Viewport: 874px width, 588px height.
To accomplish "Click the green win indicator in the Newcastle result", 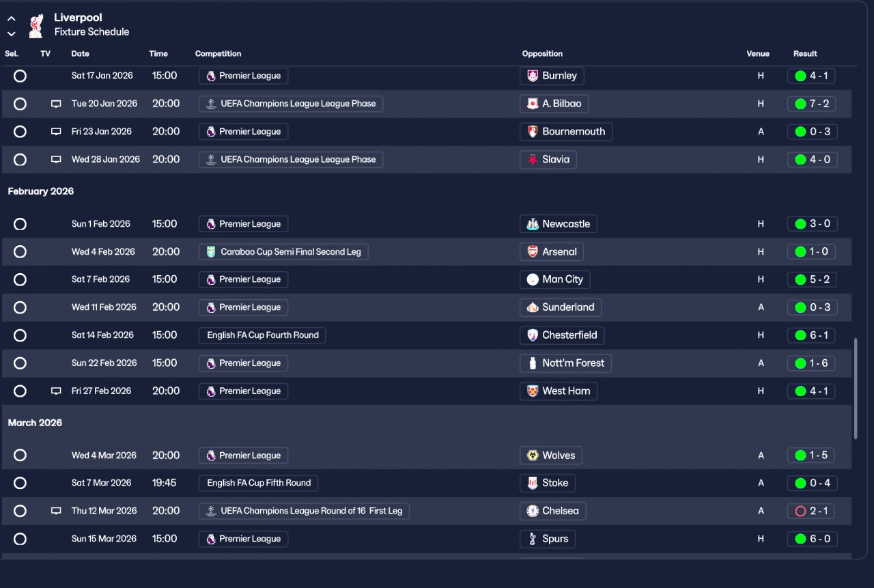I will [x=800, y=224].
